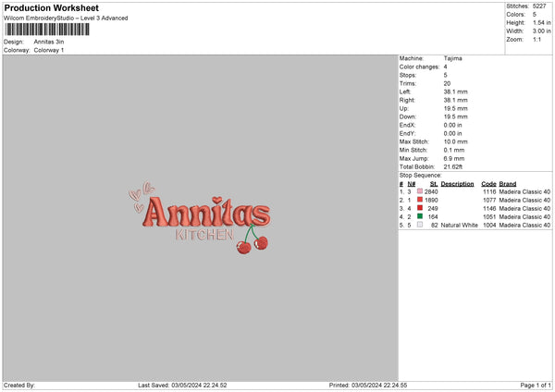Click the 'St.' column header

click(x=434, y=184)
